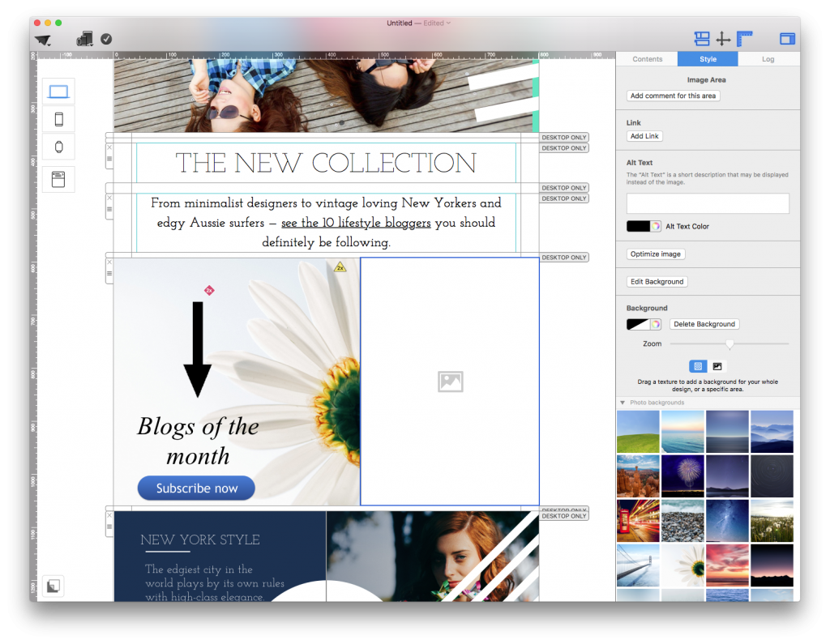
Task: Select the layout blocks icon in the toolbar
Action: coord(701,38)
